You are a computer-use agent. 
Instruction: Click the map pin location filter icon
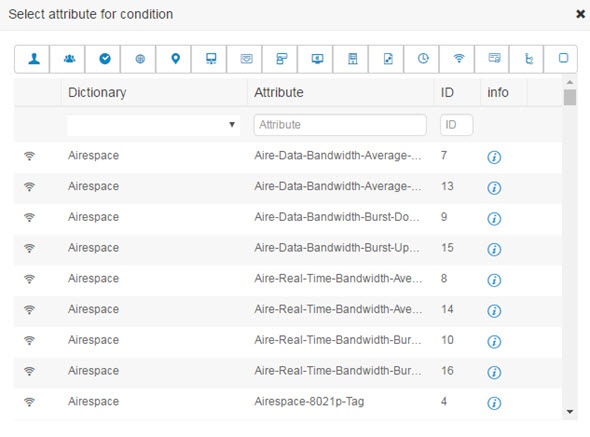175,59
